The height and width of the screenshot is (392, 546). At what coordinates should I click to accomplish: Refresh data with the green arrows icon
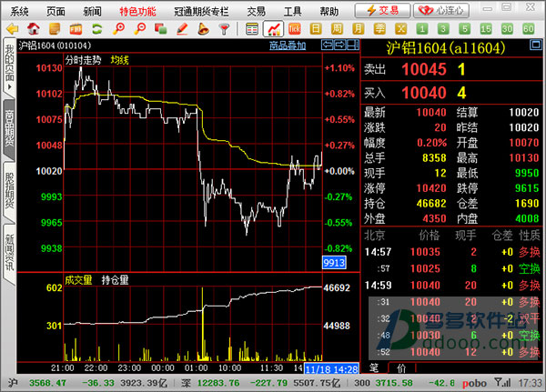coord(97,28)
